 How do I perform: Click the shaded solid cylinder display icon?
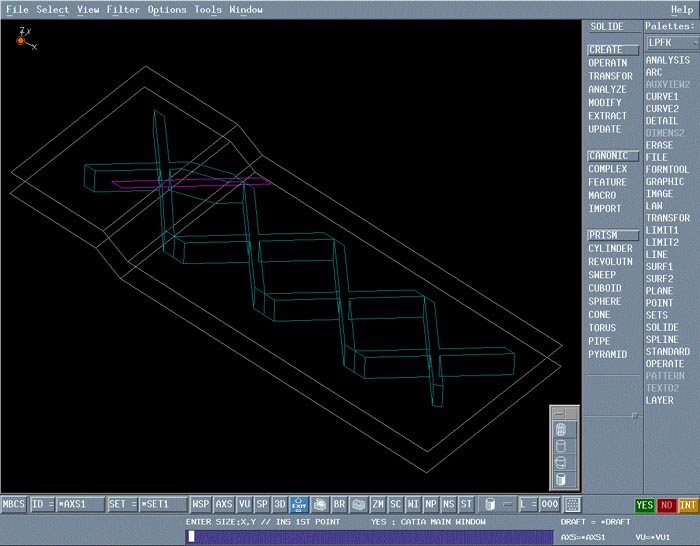click(560, 478)
